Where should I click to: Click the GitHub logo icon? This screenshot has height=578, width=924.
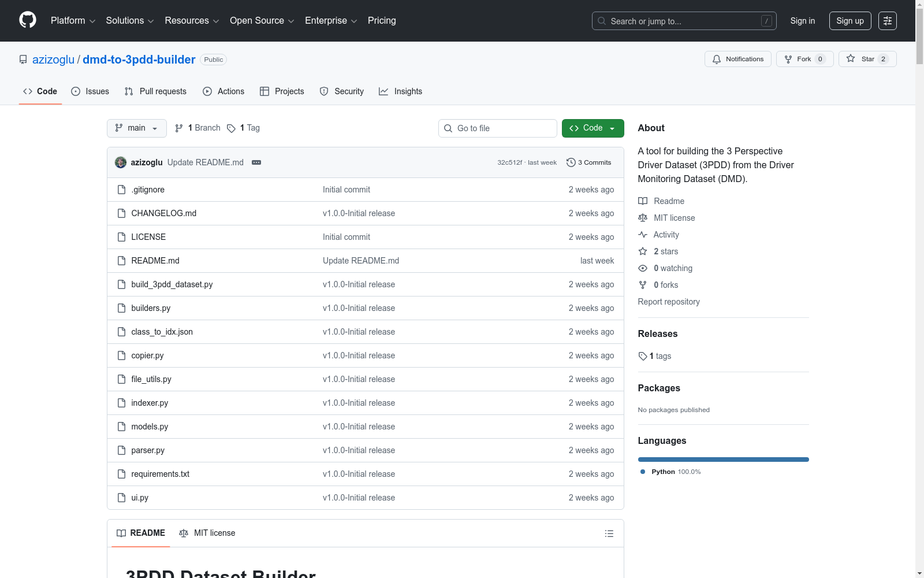[x=28, y=20]
